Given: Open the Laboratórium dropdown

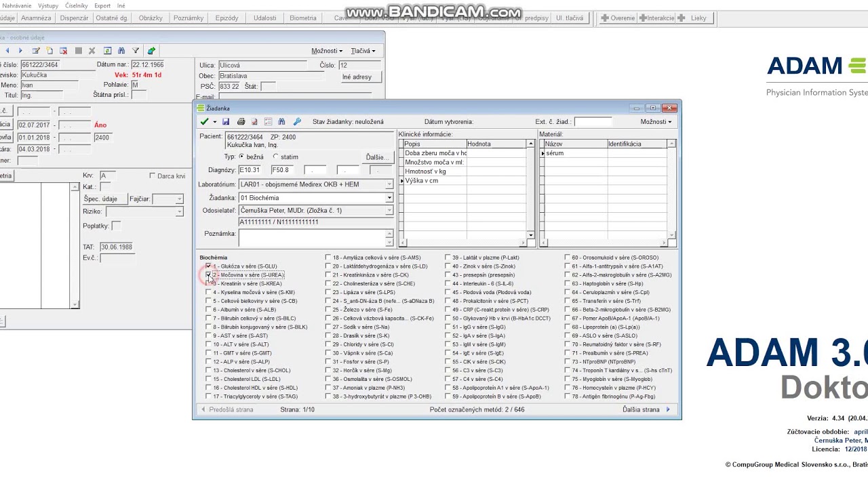Looking at the screenshot, I should click(389, 184).
